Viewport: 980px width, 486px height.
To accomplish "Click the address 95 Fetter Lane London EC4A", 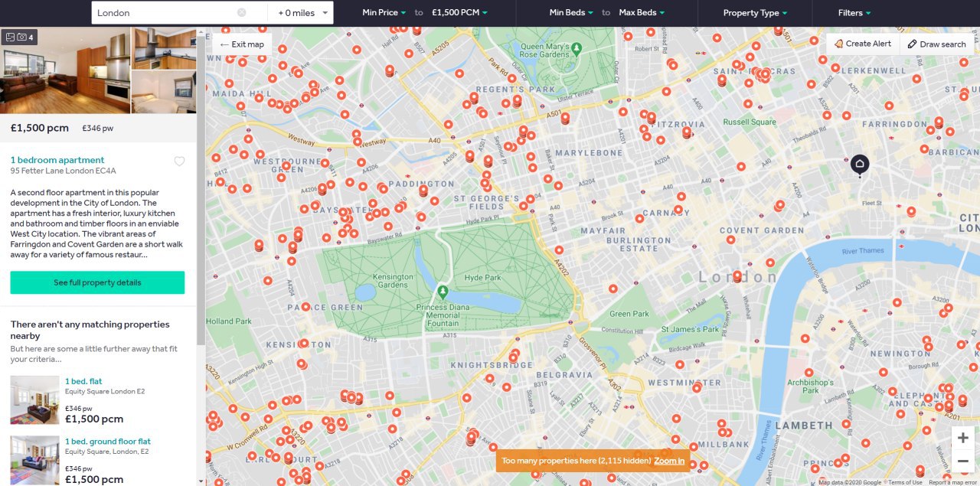I will pyautogui.click(x=64, y=171).
